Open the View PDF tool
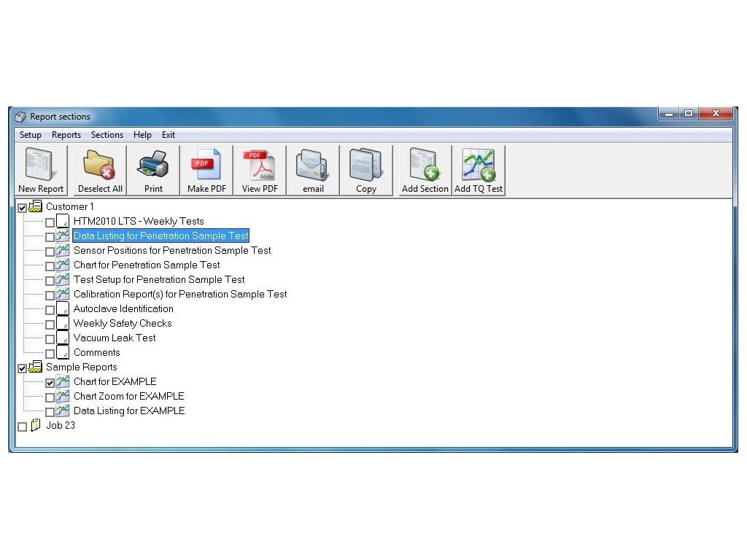Screen dimensions: 747x560 click(259, 168)
